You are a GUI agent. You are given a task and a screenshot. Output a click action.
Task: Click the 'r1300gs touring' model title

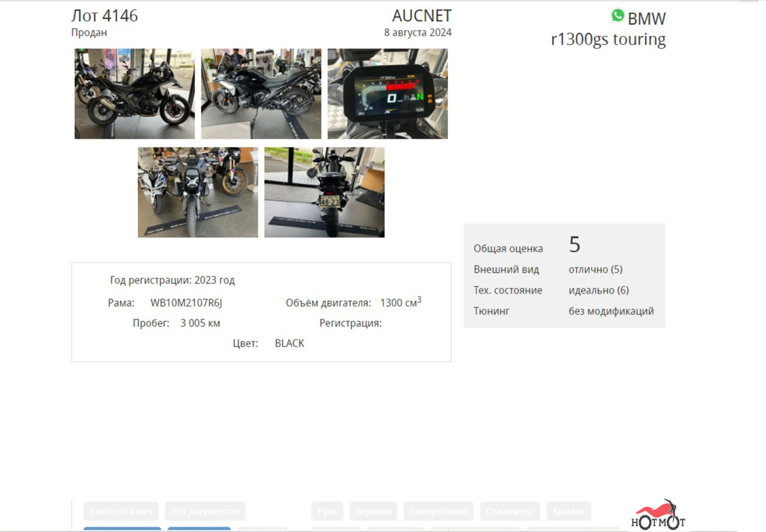pyautogui.click(x=608, y=40)
